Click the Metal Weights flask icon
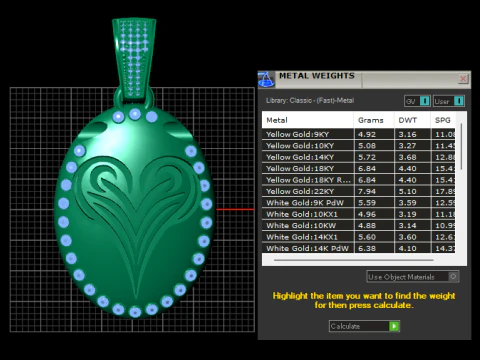This screenshot has width=480, height=360. click(x=266, y=79)
